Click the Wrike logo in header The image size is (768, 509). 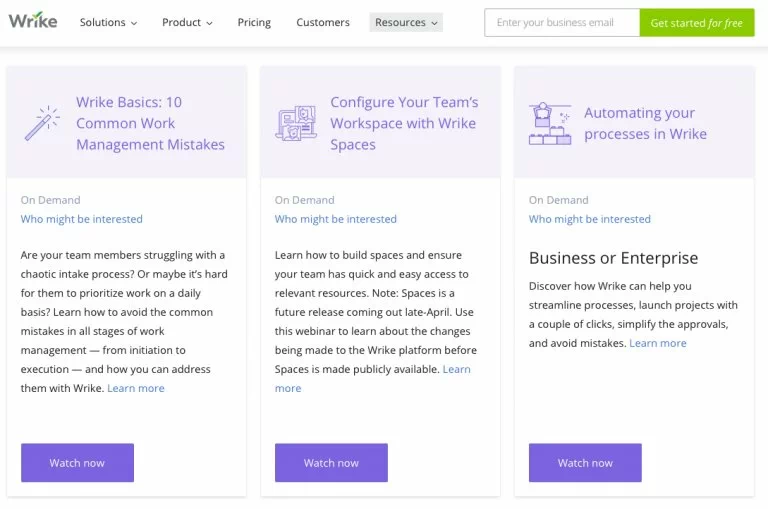33,21
